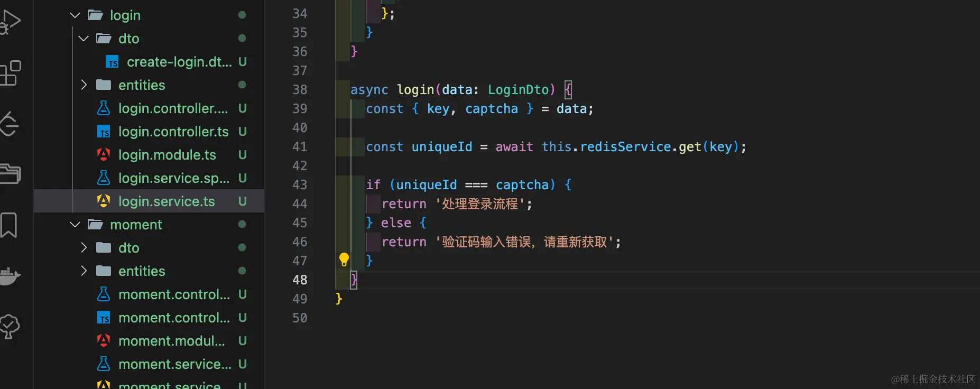Click the string '处理登录流程'
The width and height of the screenshot is (980, 389).
(480, 204)
